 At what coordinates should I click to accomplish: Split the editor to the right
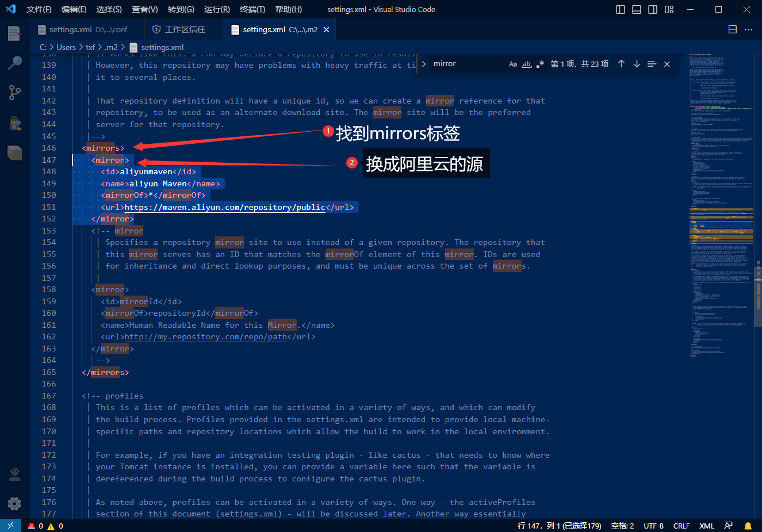pyautogui.click(x=733, y=29)
